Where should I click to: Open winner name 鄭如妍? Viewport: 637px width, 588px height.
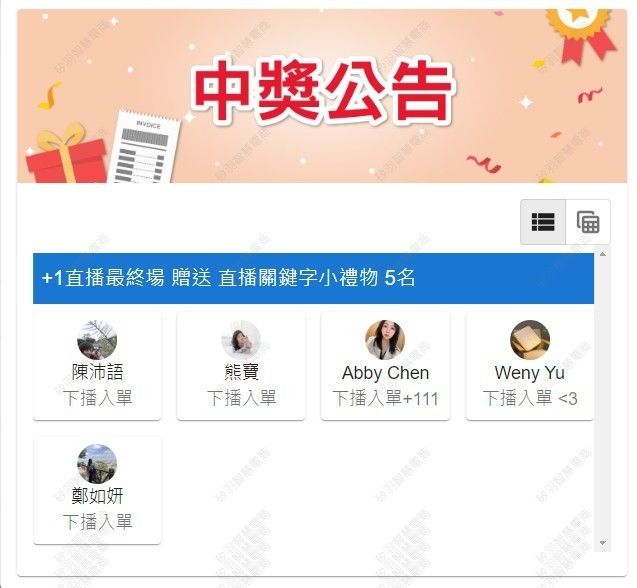98,496
